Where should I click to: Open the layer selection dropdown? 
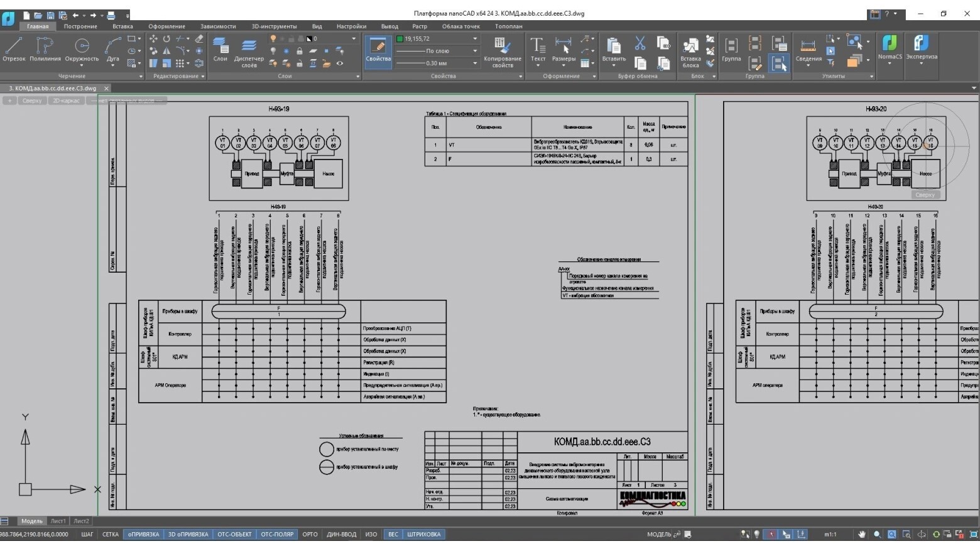pyautogui.click(x=354, y=39)
